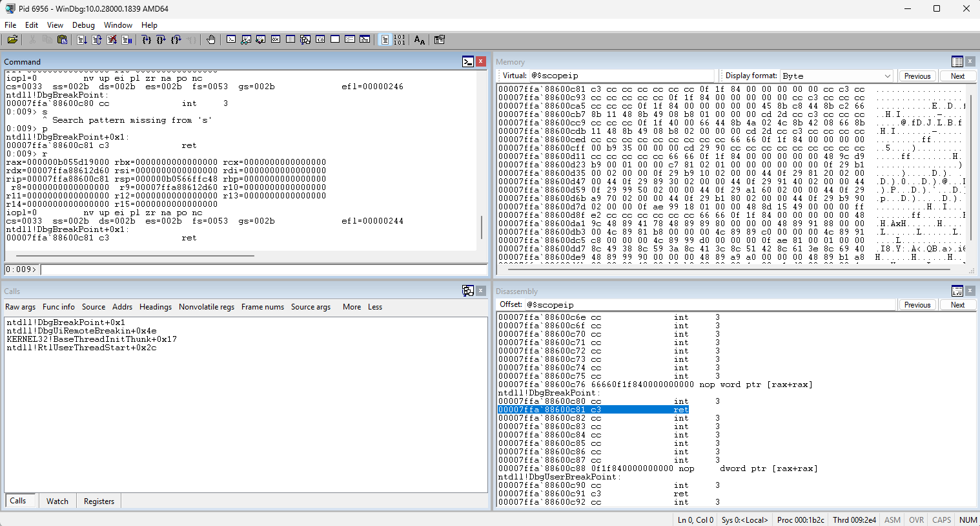Toggle Frame nums in Calls pane
980x526 pixels.
coord(263,307)
